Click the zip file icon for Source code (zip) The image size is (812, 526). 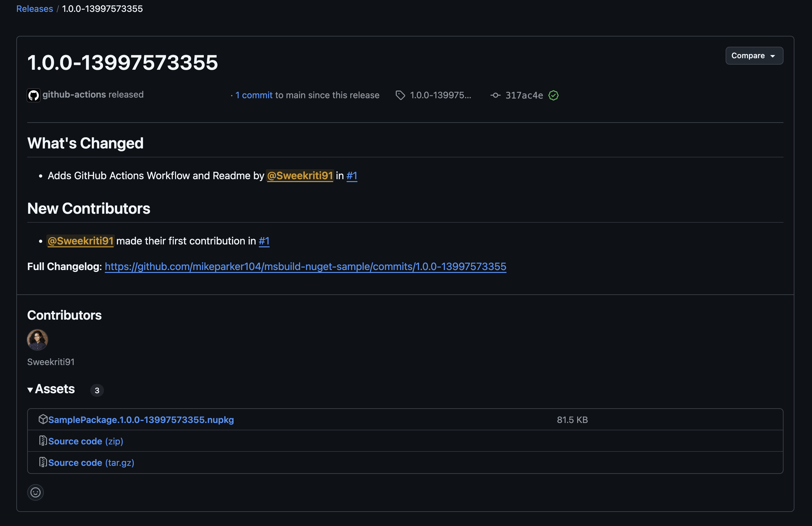pyautogui.click(x=43, y=441)
